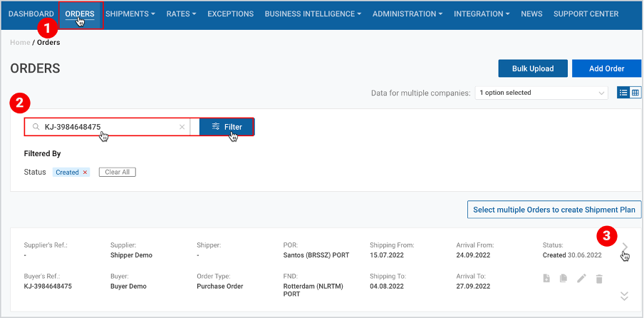Image resolution: width=644 pixels, height=318 pixels.
Task: Click the magnifier search icon
Action: coord(36,127)
